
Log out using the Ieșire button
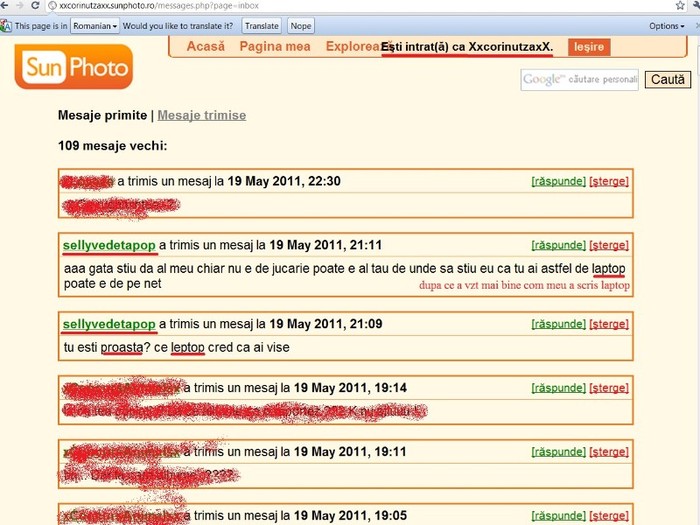pos(589,47)
